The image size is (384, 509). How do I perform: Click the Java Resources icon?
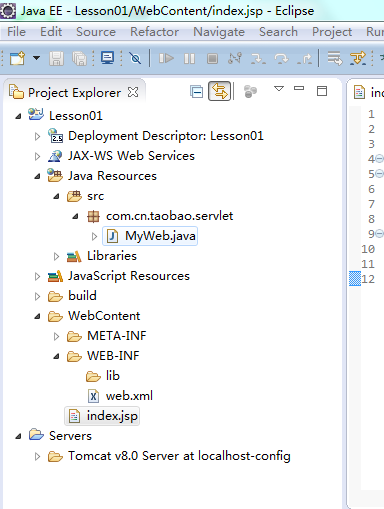click(x=55, y=176)
